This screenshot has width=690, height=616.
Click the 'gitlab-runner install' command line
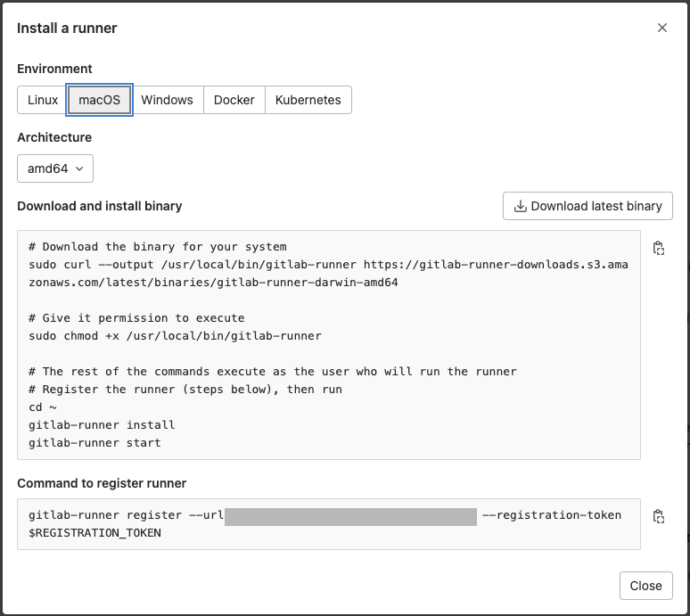pyautogui.click(x=102, y=425)
